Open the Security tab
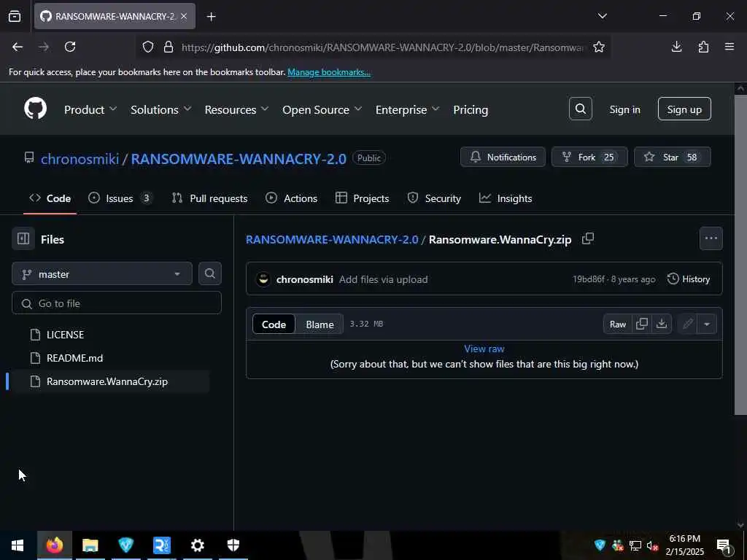This screenshot has width=747, height=560. click(434, 198)
